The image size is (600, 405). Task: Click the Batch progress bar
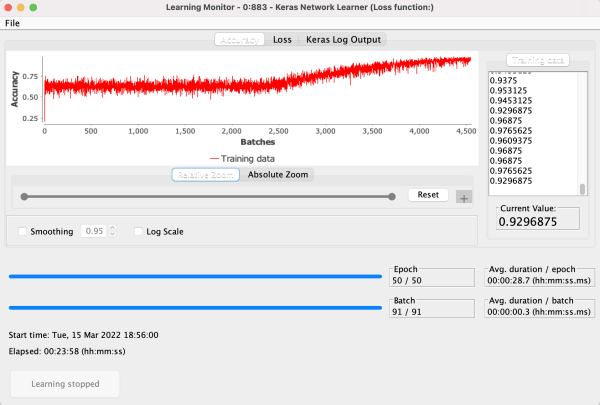coord(195,308)
